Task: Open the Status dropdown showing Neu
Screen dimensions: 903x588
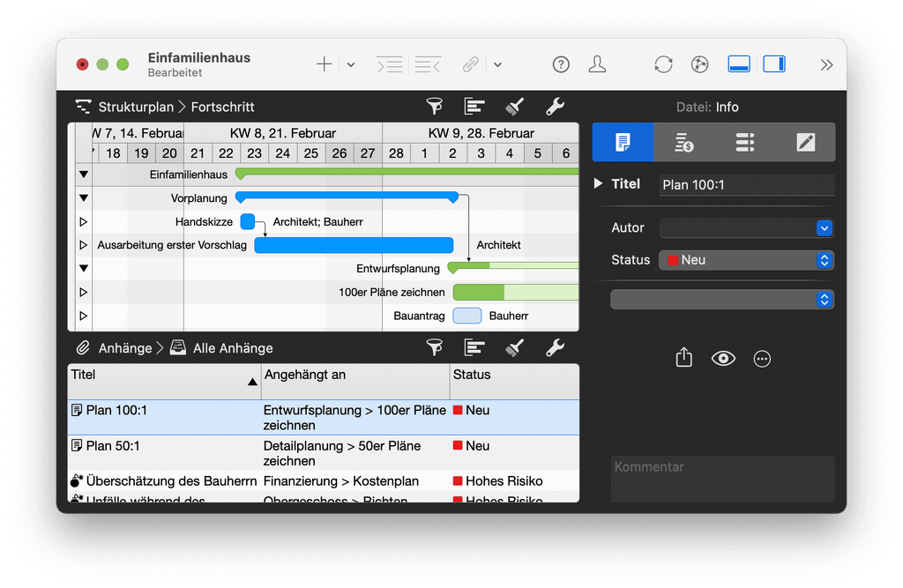Action: click(x=824, y=260)
